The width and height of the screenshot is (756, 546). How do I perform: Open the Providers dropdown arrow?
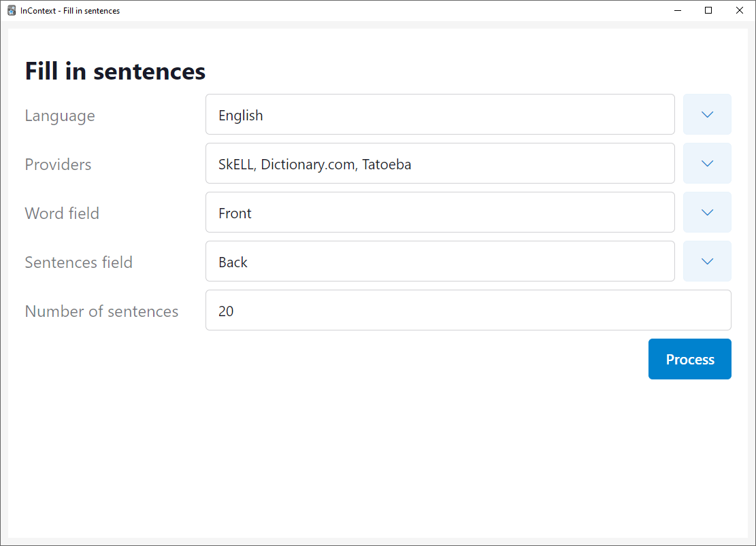pyautogui.click(x=707, y=163)
